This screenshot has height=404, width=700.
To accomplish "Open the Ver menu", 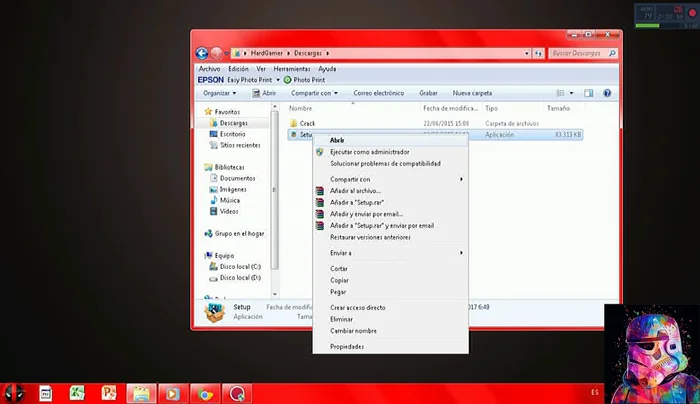I will (x=261, y=69).
